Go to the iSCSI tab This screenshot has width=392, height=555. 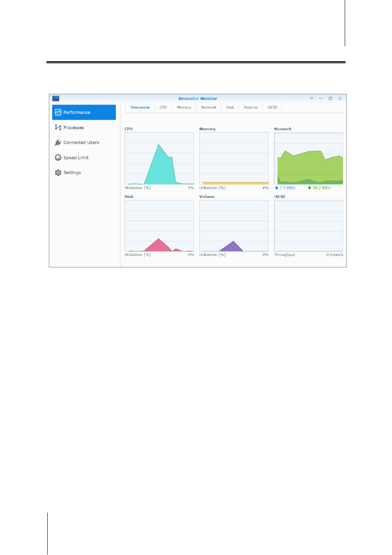pyautogui.click(x=272, y=107)
